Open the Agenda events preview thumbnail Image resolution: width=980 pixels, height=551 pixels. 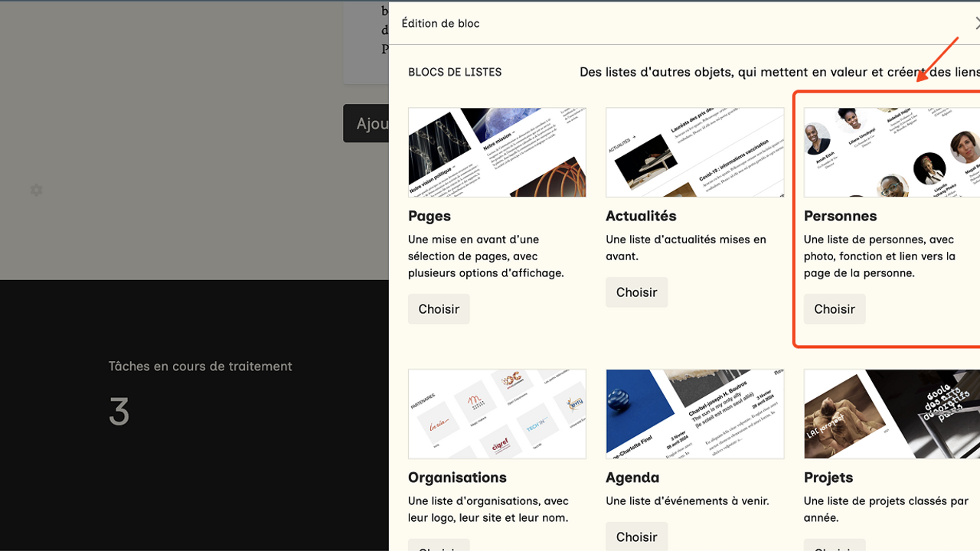coord(694,414)
